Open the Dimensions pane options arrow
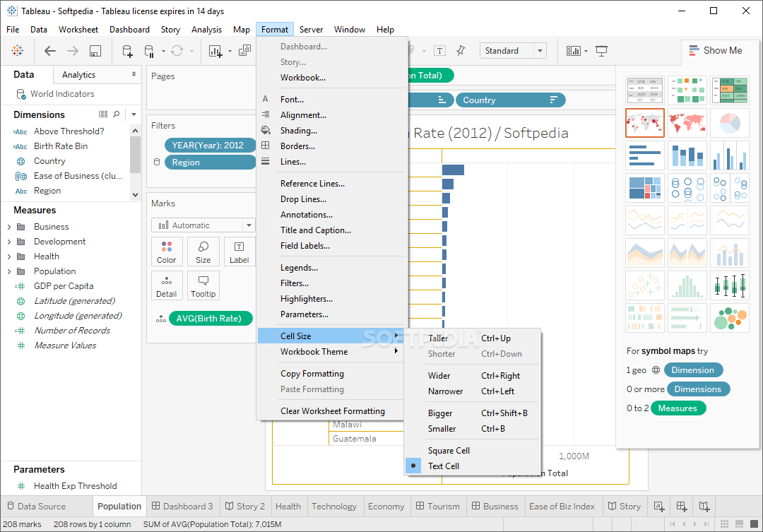 click(x=134, y=114)
